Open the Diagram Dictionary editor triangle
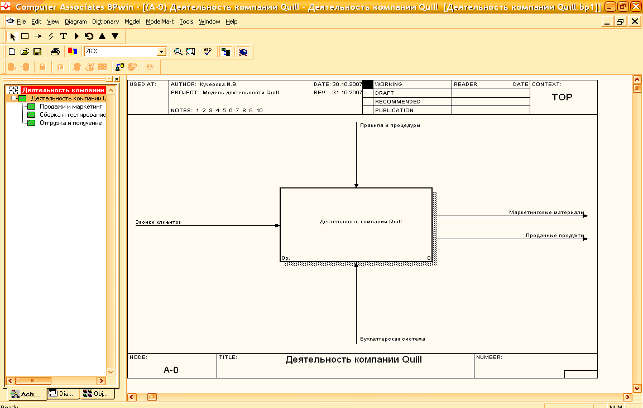The height and width of the screenshot is (408, 643). click(76, 36)
